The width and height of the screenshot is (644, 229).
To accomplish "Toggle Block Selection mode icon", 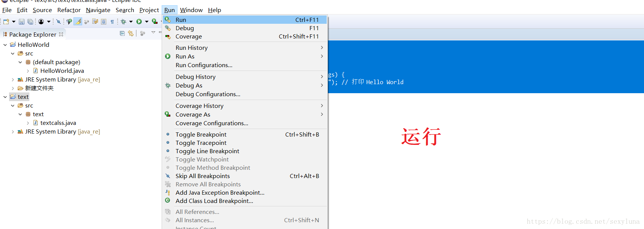I will tap(104, 22).
